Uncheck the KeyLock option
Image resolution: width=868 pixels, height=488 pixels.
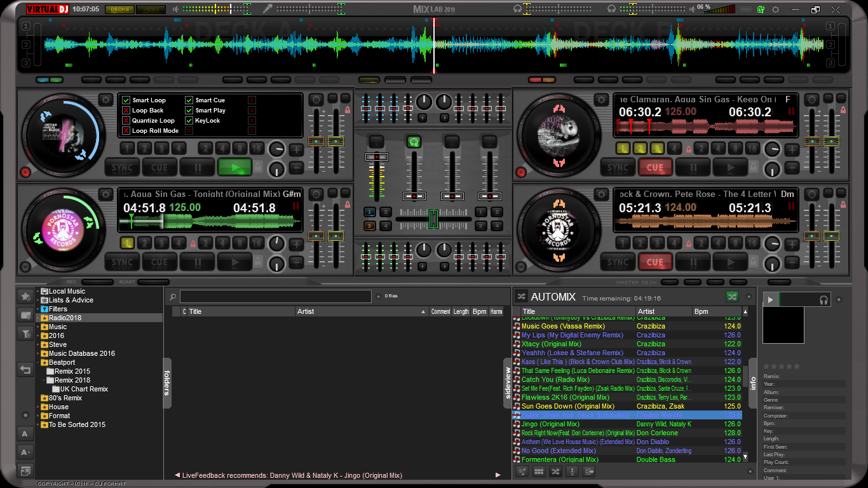click(189, 121)
